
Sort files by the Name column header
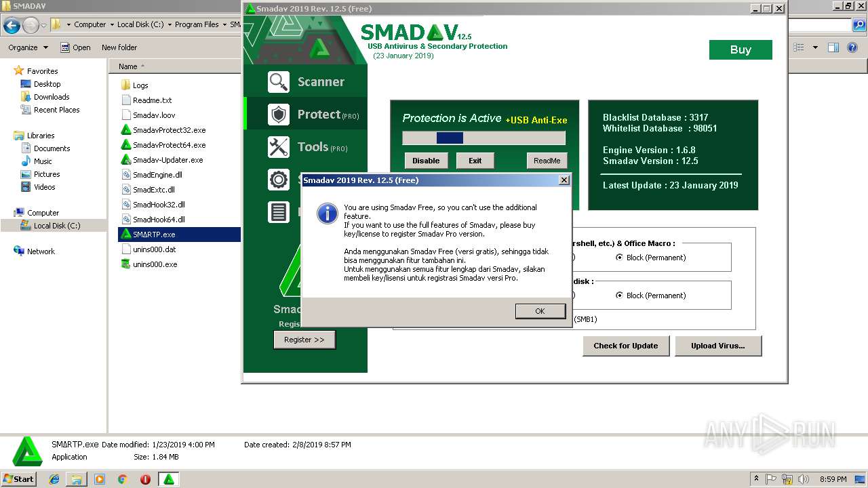(x=174, y=66)
